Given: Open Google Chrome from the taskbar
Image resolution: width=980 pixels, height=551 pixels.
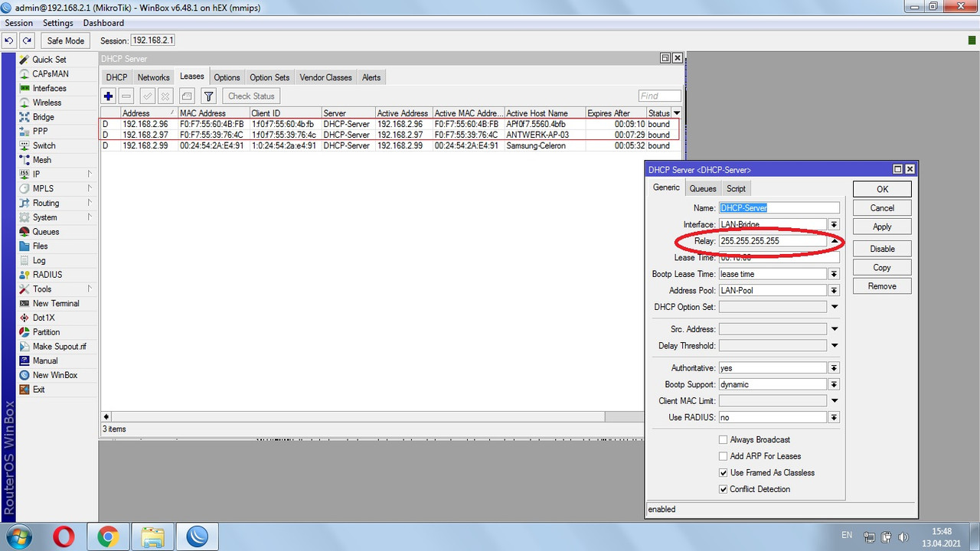Looking at the screenshot, I should [108, 537].
